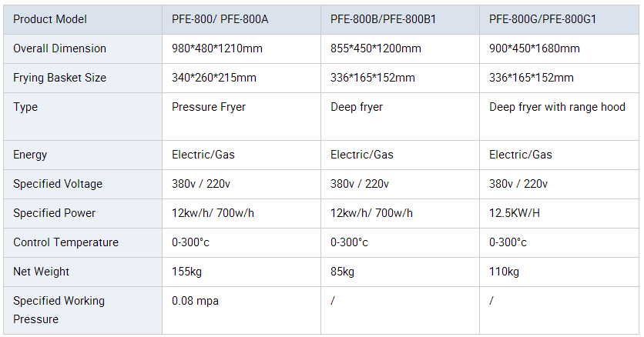The height and width of the screenshot is (337, 644).
Task: Click the Frying Basket Size row label
Action: pos(59,78)
